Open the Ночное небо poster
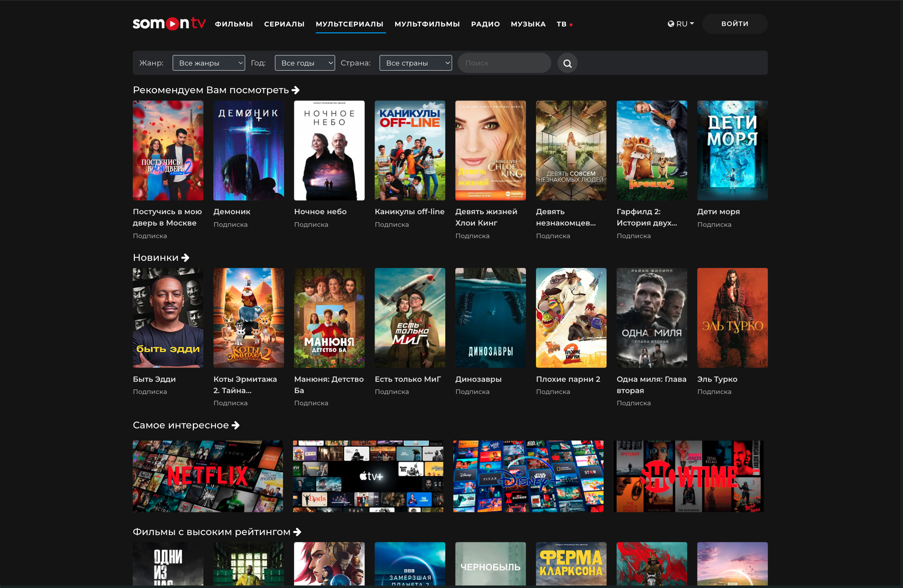The width and height of the screenshot is (903, 588). (x=329, y=150)
